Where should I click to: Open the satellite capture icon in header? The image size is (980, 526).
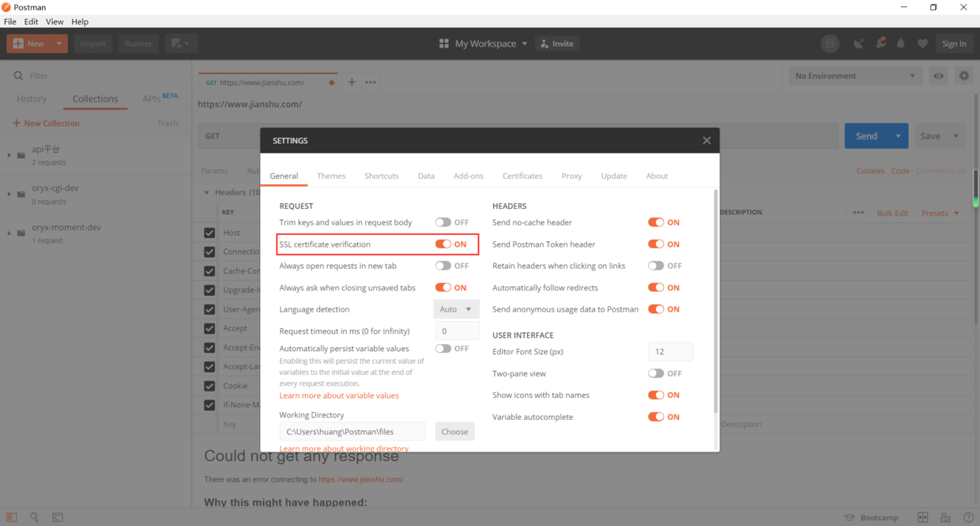[858, 44]
